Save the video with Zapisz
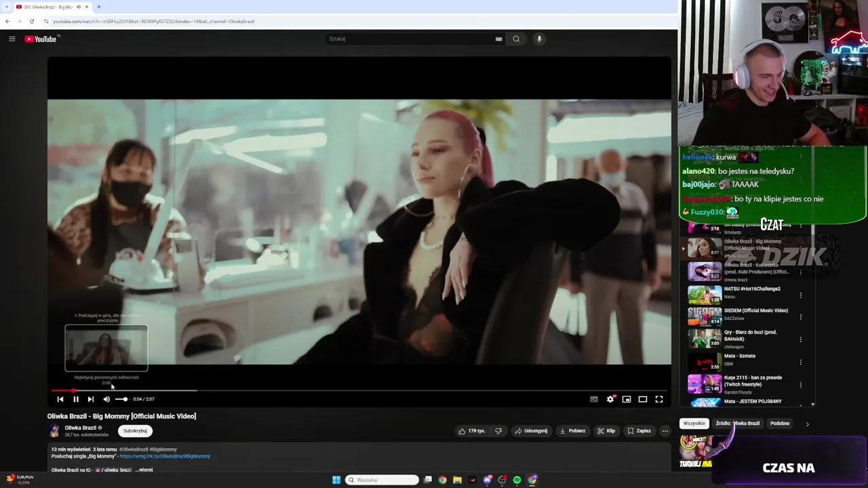 point(639,431)
